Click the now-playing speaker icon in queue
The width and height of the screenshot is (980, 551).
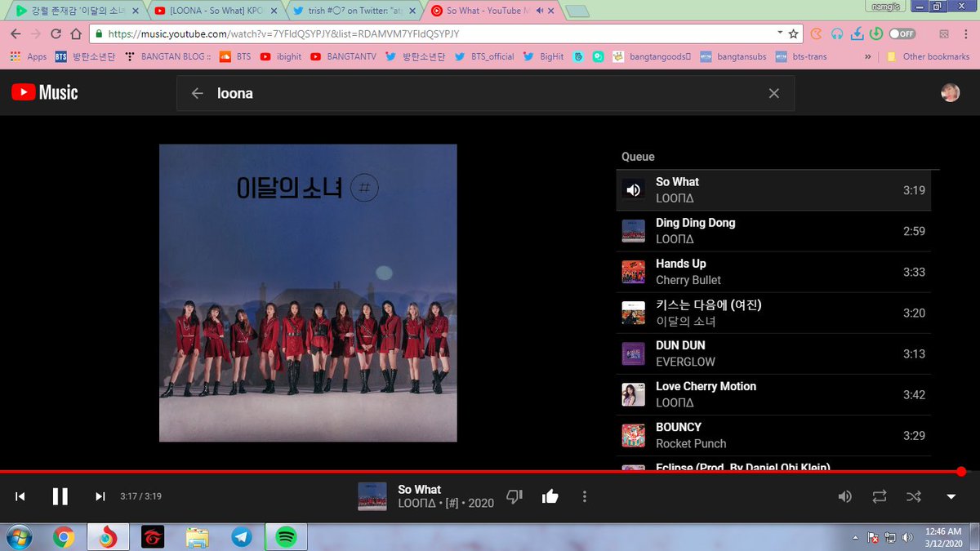(634, 190)
